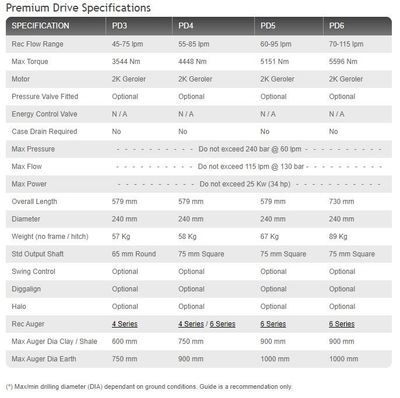Click the Max Power 25 Kw note
Screen dimensions: 400x398
[245, 184]
